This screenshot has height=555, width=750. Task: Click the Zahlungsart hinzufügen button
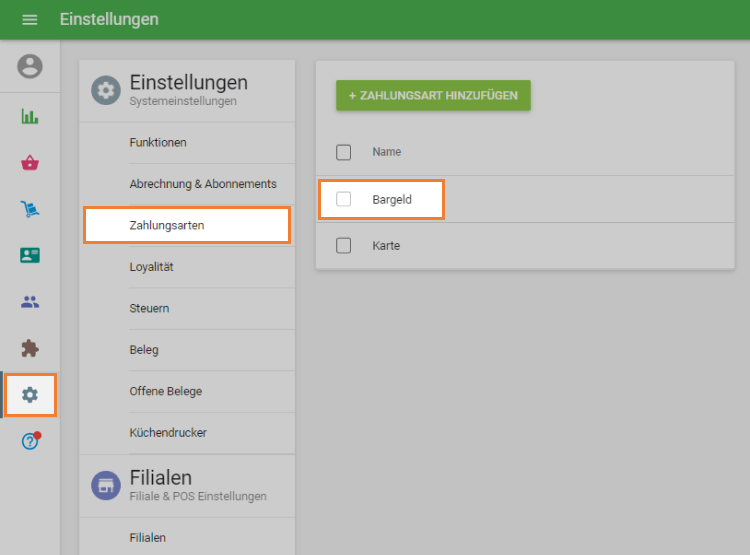(433, 95)
